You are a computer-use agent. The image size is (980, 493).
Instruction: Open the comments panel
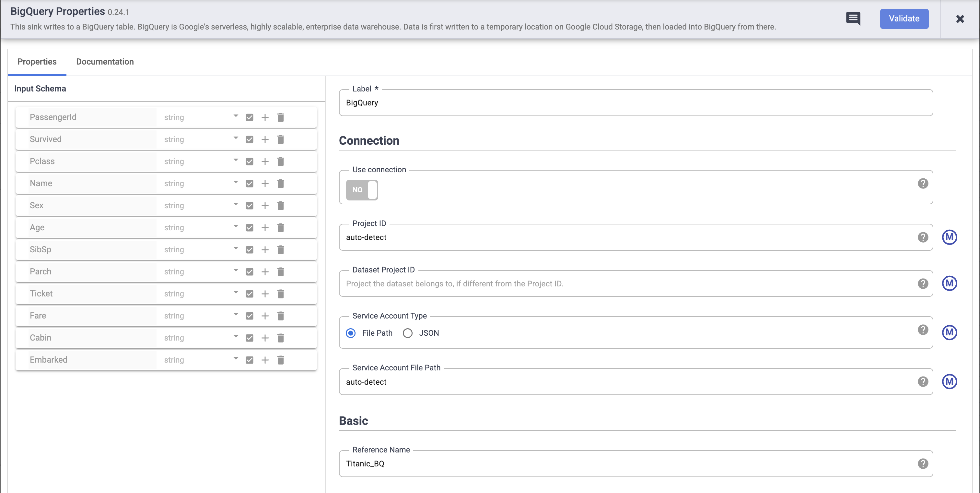coord(853,18)
